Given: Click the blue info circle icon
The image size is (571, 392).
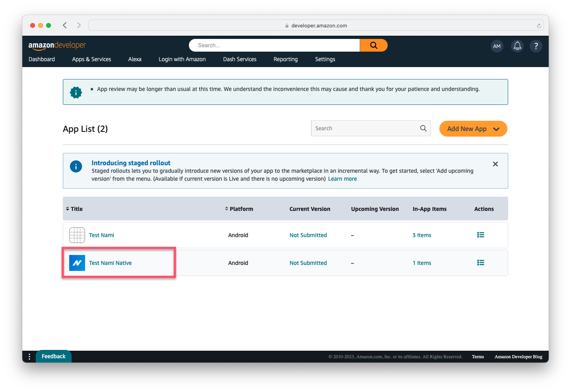Looking at the screenshot, I should [76, 166].
